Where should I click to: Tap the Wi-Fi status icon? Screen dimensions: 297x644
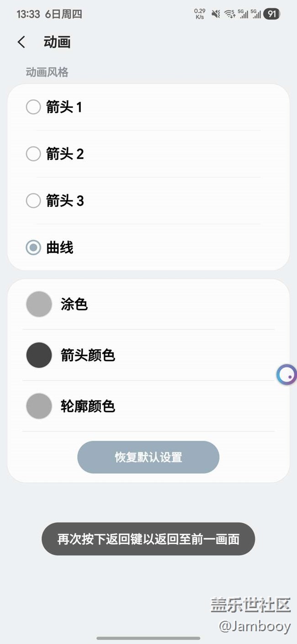pyautogui.click(x=230, y=14)
